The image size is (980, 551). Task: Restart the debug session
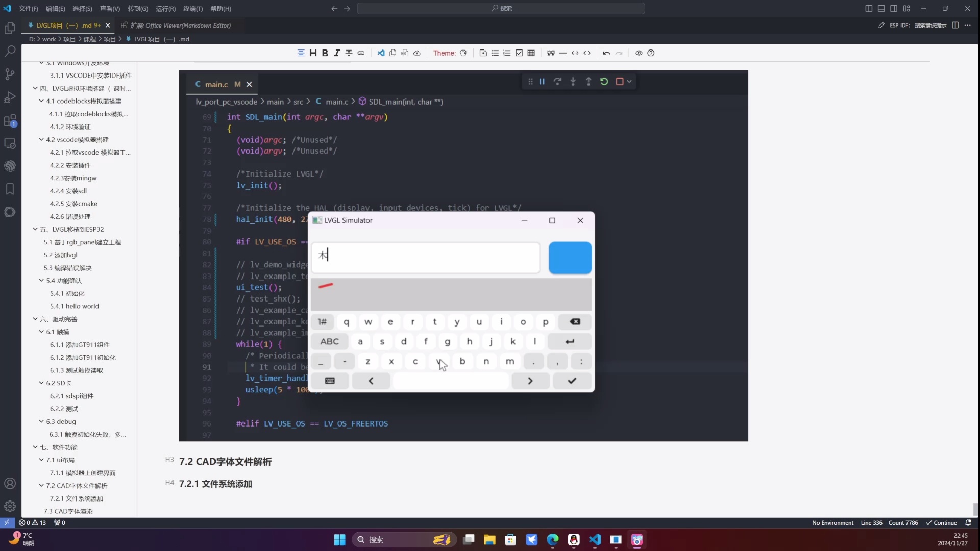604,81
